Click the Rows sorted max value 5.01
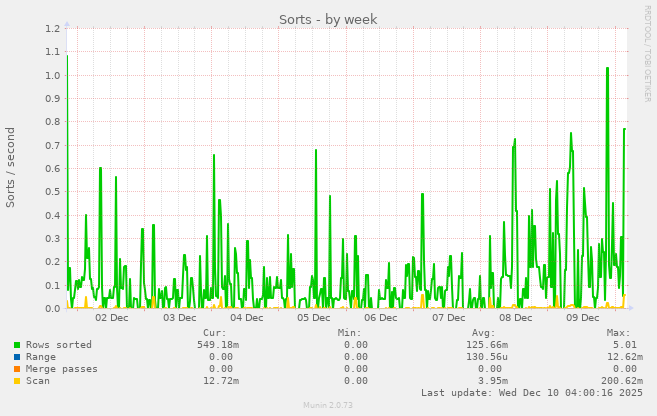The image size is (657, 416). [x=624, y=345]
